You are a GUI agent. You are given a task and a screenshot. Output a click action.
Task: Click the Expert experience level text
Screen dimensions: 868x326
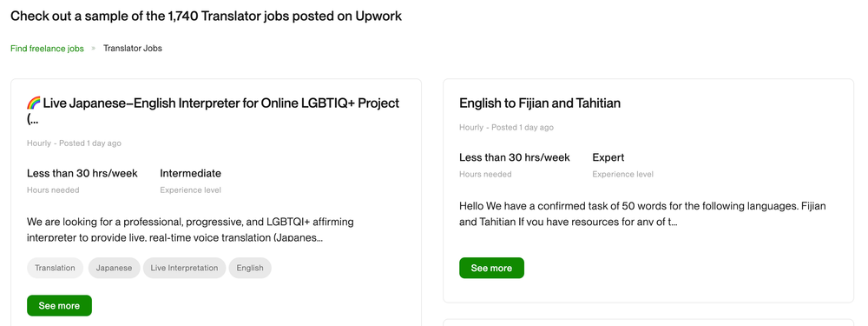point(608,157)
